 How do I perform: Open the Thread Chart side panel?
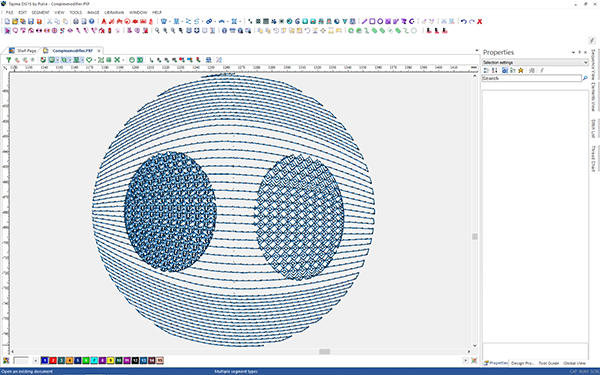(593, 158)
